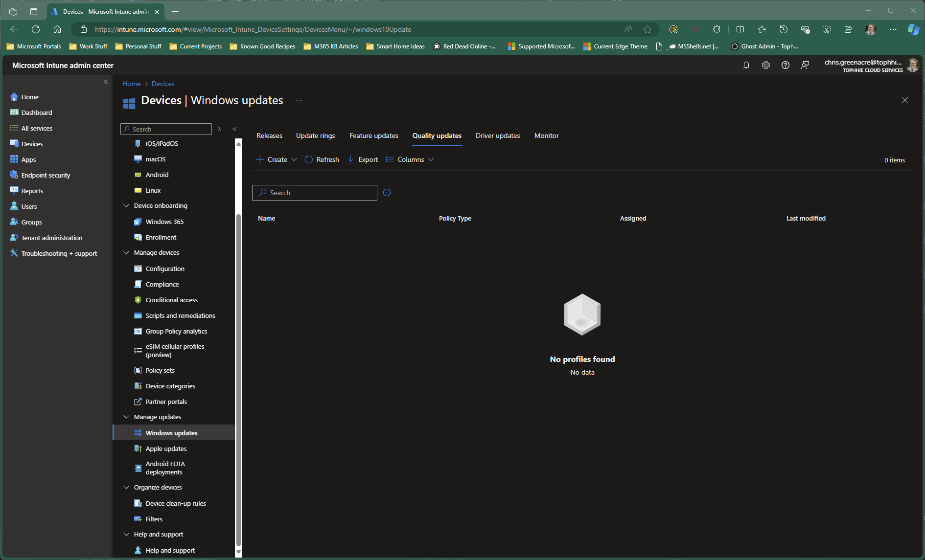Viewport: 925px width, 560px height.
Task: Collapse the Organize devices section
Action: click(126, 487)
